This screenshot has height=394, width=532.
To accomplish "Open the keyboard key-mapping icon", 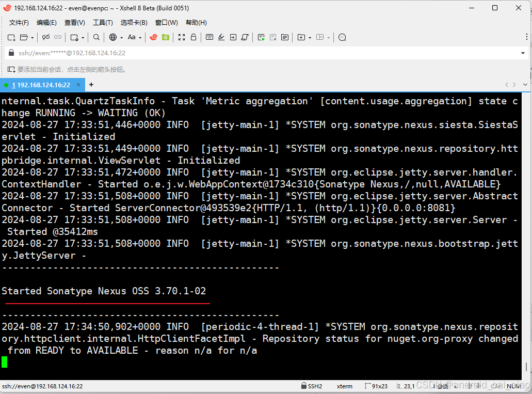I will coord(209,37).
